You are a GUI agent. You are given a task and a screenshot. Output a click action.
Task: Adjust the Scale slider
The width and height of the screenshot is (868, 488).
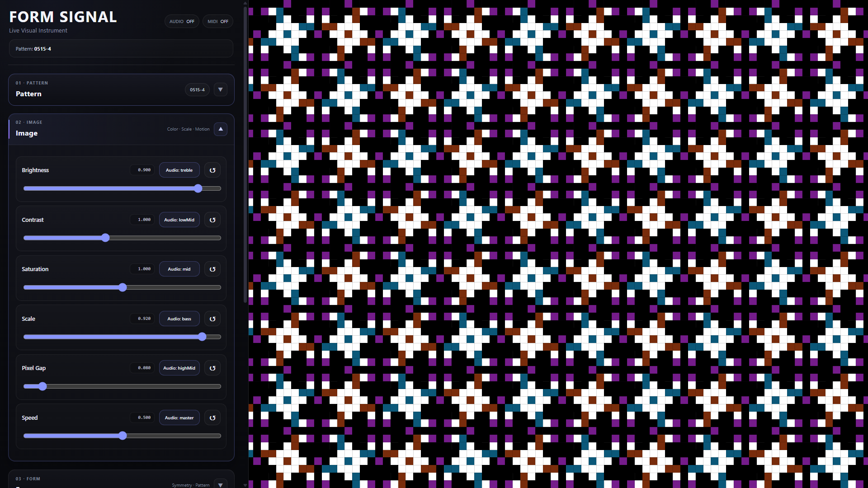(122, 337)
